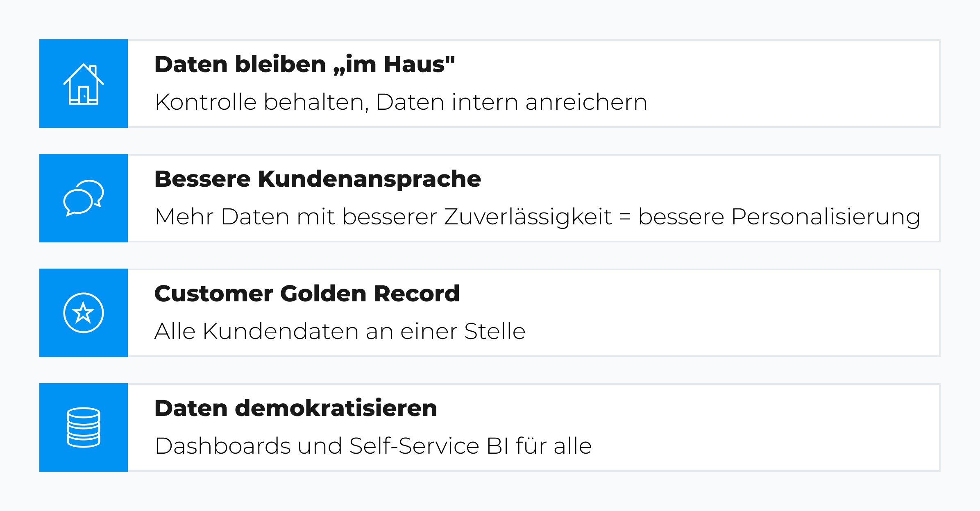
Task: Click the database stack icon
Action: point(84,427)
